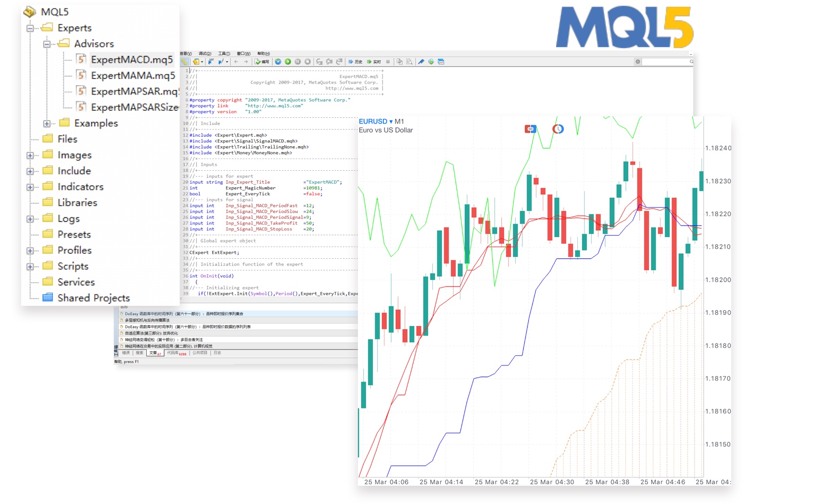813x504 pixels.
Task: Switch to the 公共项目 (Public Projects) tab
Action: pos(200,353)
